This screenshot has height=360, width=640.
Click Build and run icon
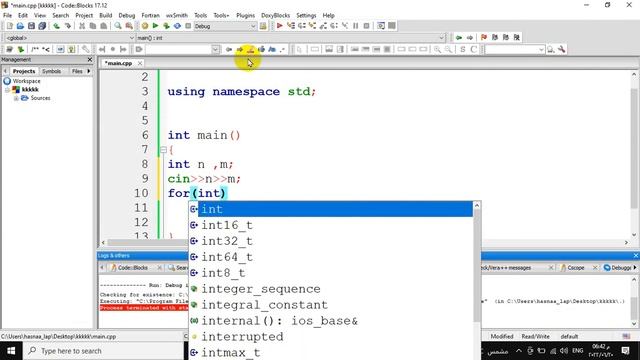(166, 26)
